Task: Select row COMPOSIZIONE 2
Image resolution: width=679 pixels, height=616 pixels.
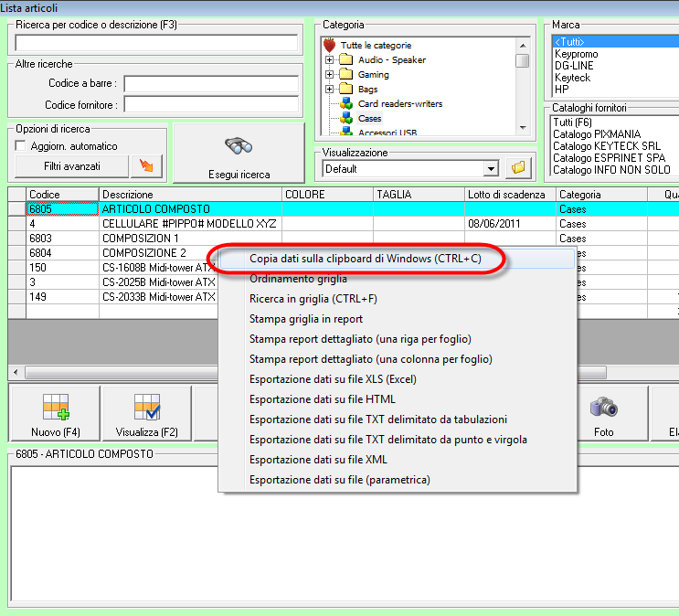Action: click(x=159, y=253)
